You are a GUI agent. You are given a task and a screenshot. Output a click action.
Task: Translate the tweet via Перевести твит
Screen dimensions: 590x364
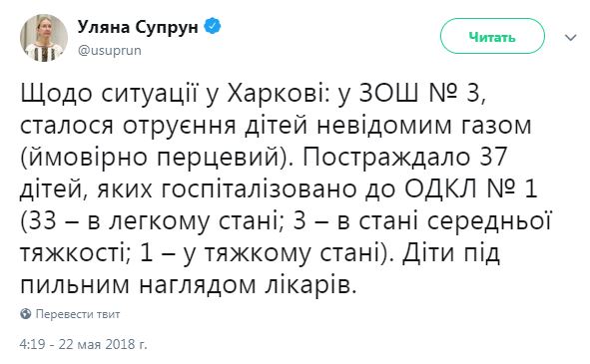pyautogui.click(x=78, y=314)
